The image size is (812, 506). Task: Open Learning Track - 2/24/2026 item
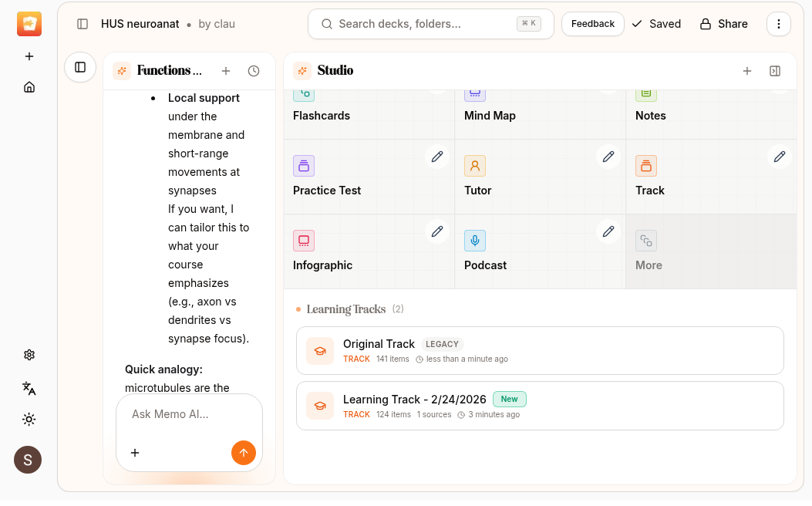pos(540,406)
